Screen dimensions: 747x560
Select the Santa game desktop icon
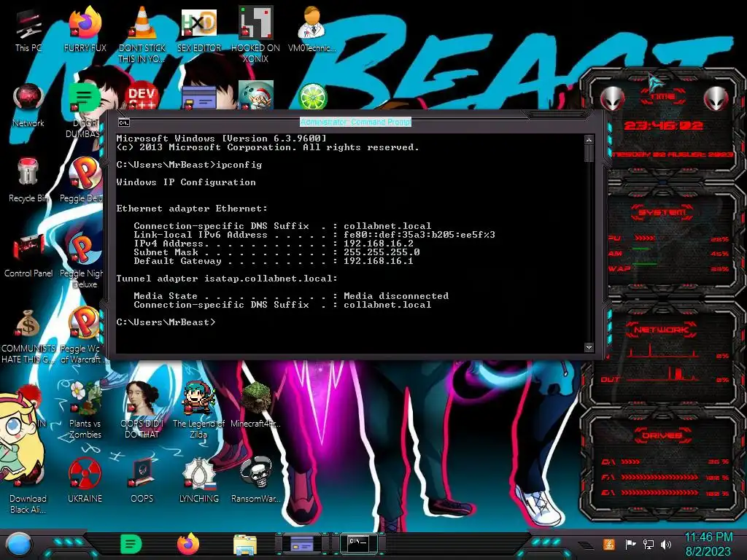(256, 96)
